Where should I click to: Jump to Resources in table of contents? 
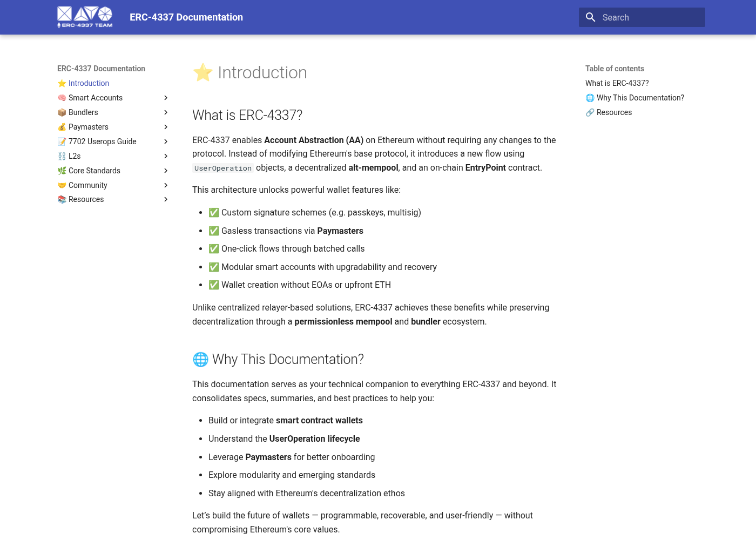tap(609, 112)
